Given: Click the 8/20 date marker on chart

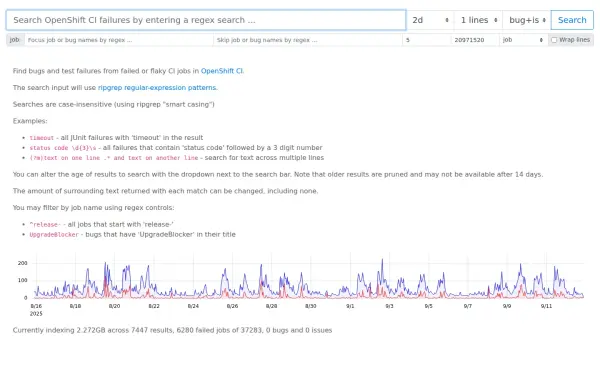Looking at the screenshot, I should point(114,306).
